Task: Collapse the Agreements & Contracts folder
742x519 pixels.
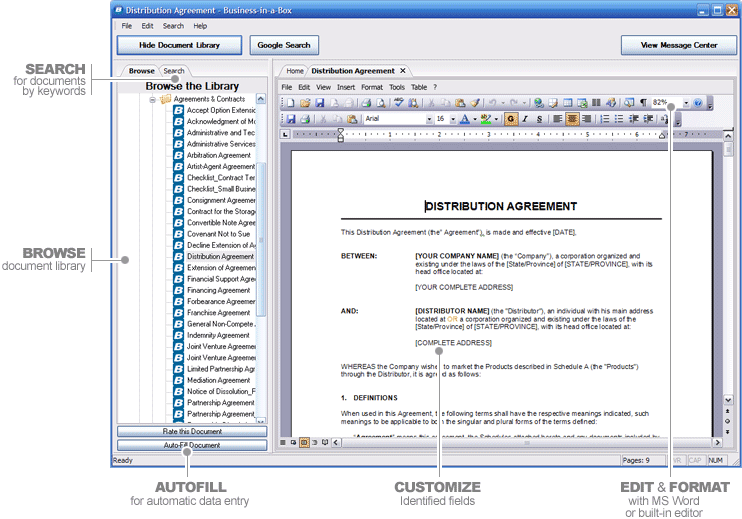Action: point(153,99)
